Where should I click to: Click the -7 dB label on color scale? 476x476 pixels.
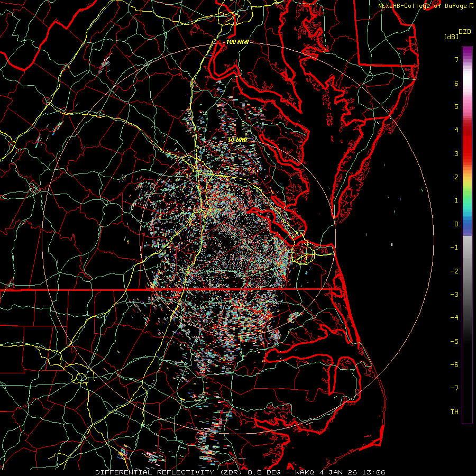click(x=454, y=388)
